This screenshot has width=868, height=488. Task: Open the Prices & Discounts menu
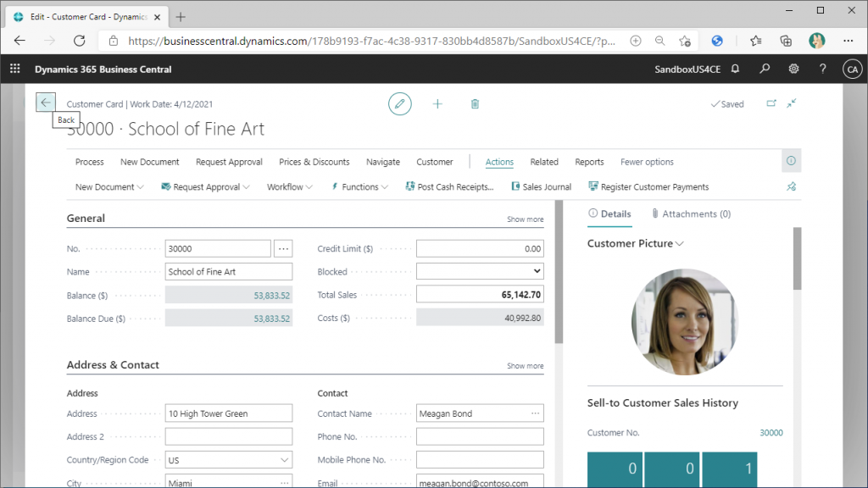pyautogui.click(x=314, y=162)
